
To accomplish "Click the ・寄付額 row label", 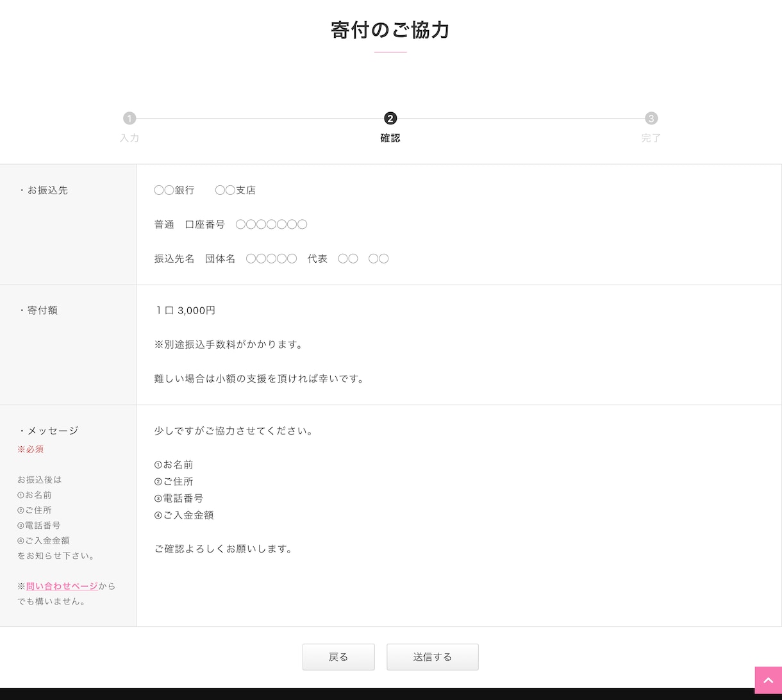I will [x=37, y=310].
